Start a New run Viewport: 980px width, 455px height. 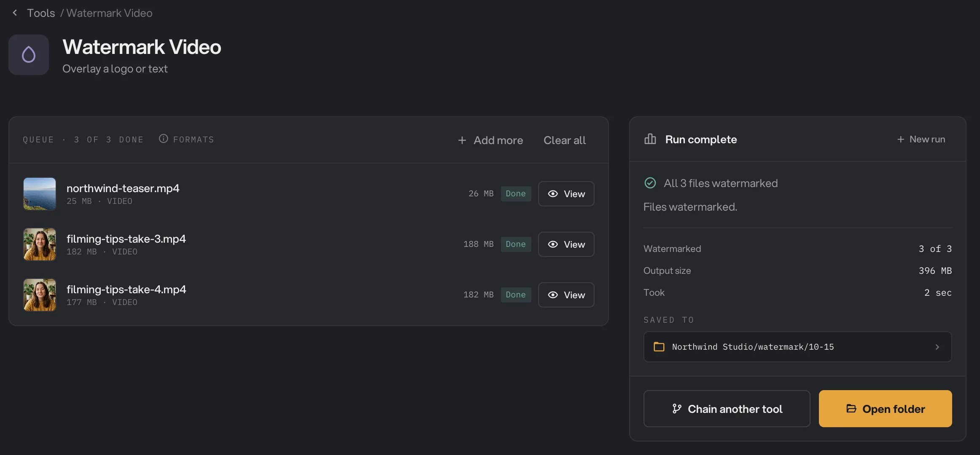(x=921, y=139)
